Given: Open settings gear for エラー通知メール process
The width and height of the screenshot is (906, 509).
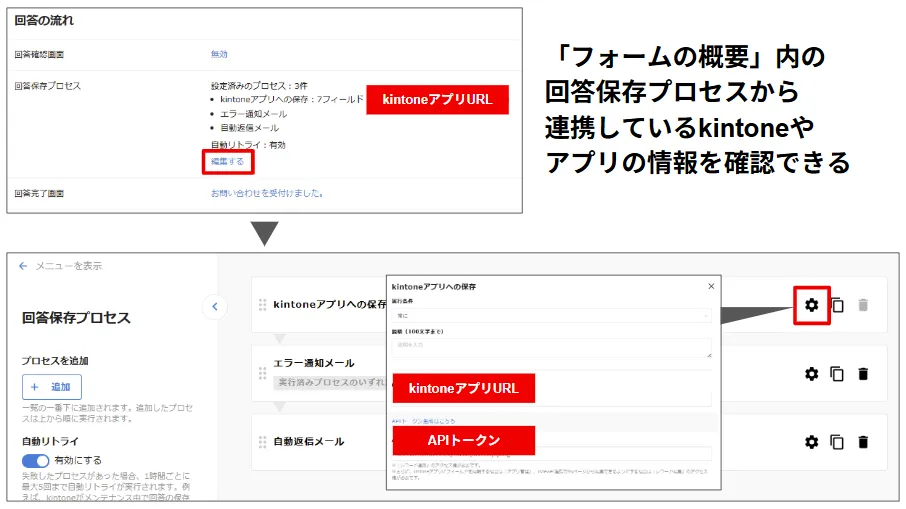Looking at the screenshot, I should 811,374.
